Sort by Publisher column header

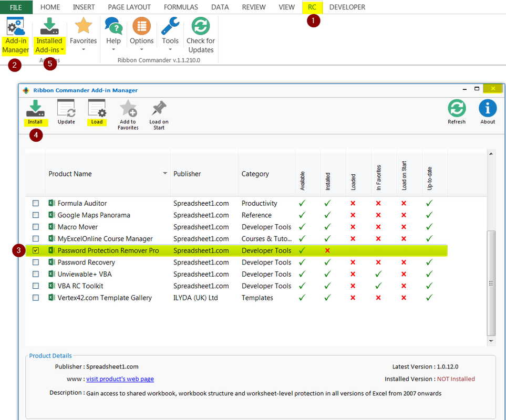coord(204,174)
